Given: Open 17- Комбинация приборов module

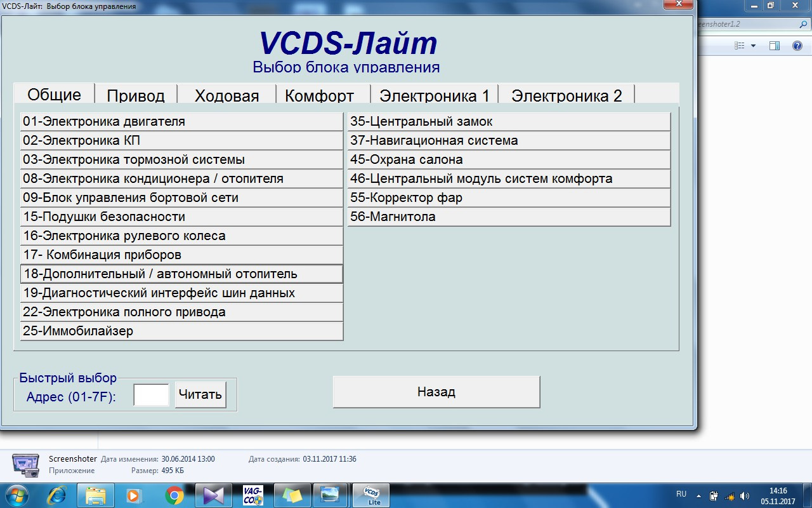Looking at the screenshot, I should [181, 255].
